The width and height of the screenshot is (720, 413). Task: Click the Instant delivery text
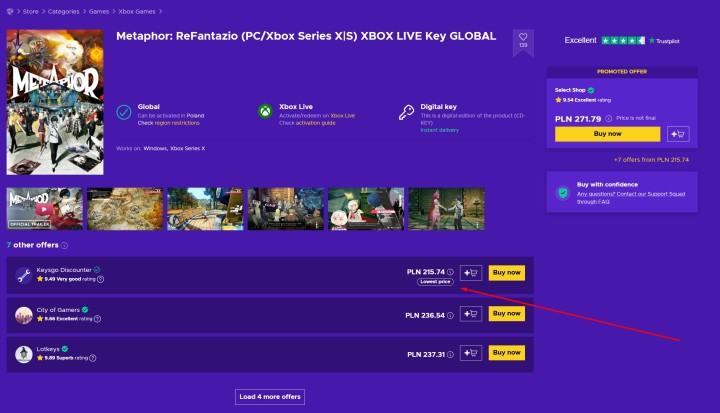439,130
